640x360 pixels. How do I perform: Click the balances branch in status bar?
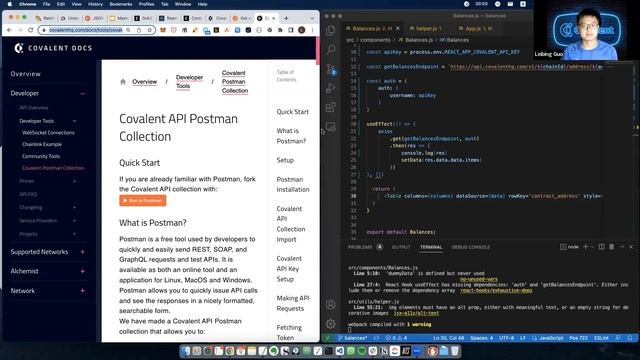(352, 338)
